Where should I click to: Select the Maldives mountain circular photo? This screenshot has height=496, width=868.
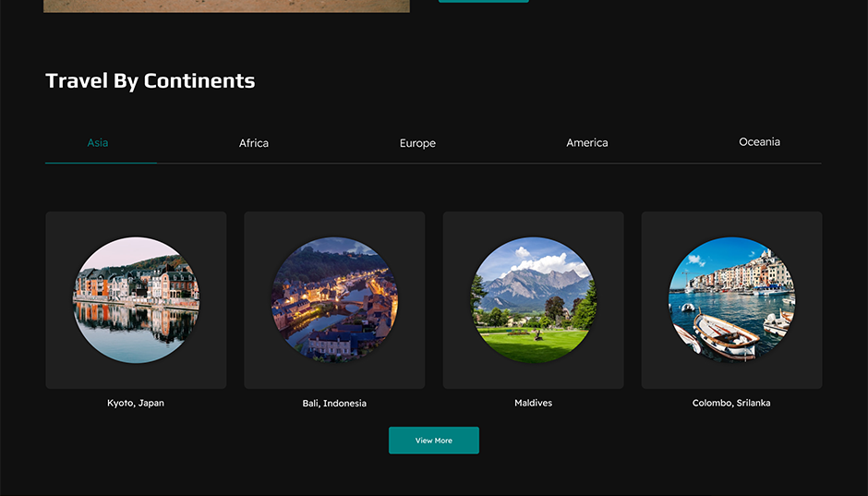pos(533,300)
